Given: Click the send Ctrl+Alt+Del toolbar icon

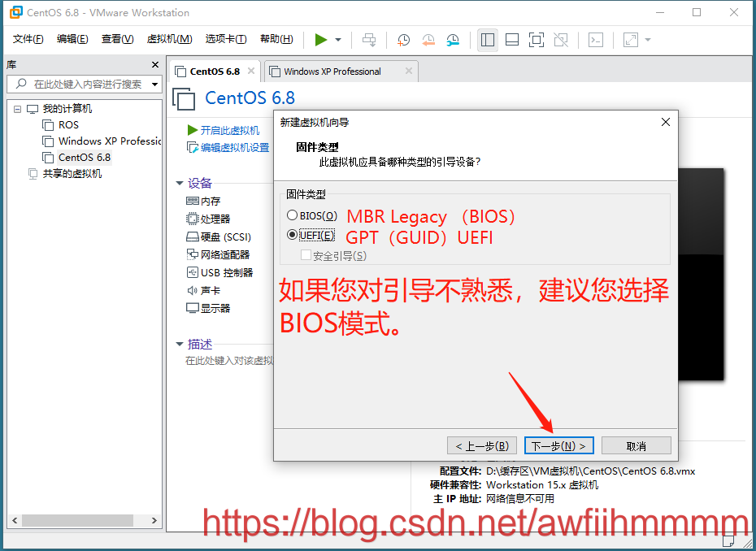Looking at the screenshot, I should 369,40.
